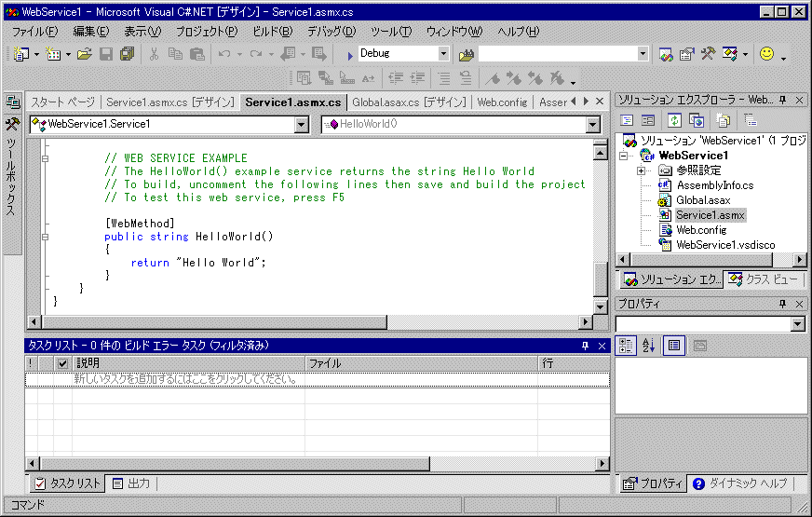Click the Save diskette icon
Viewport: 812px width, 517px height.
[105, 53]
